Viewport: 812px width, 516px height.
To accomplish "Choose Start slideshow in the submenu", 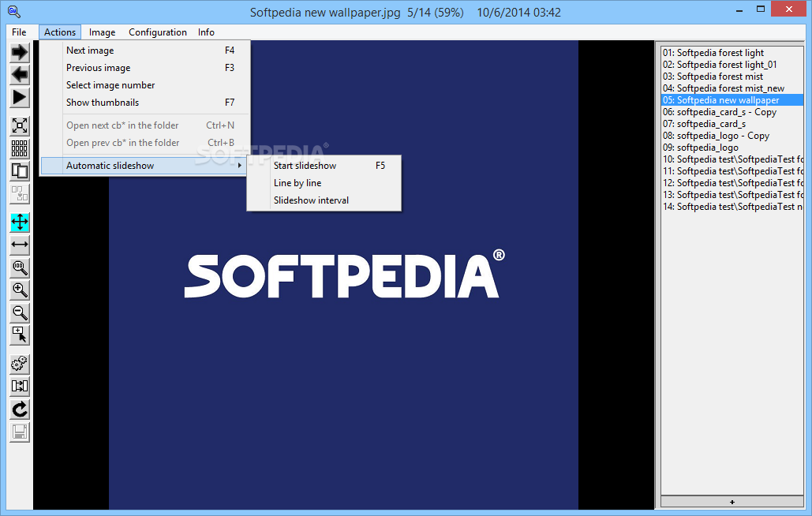I will 324,166.
